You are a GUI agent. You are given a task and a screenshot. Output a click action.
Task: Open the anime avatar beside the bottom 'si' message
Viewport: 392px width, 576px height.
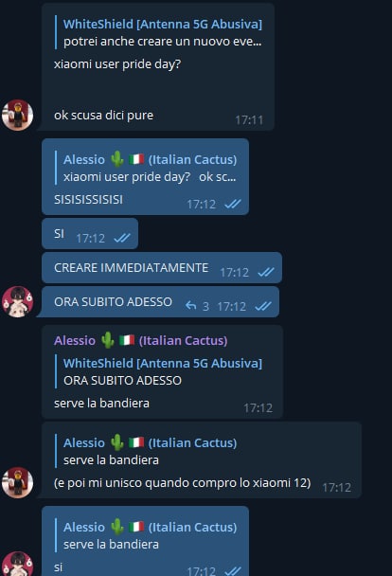17,564
